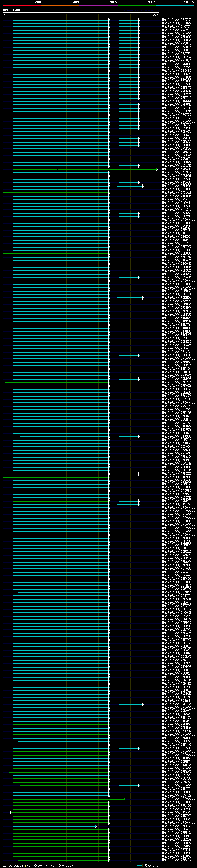The image size is (197, 868).
Task: Select hit label UniRef100_O22431
Action: coord(177,277)
